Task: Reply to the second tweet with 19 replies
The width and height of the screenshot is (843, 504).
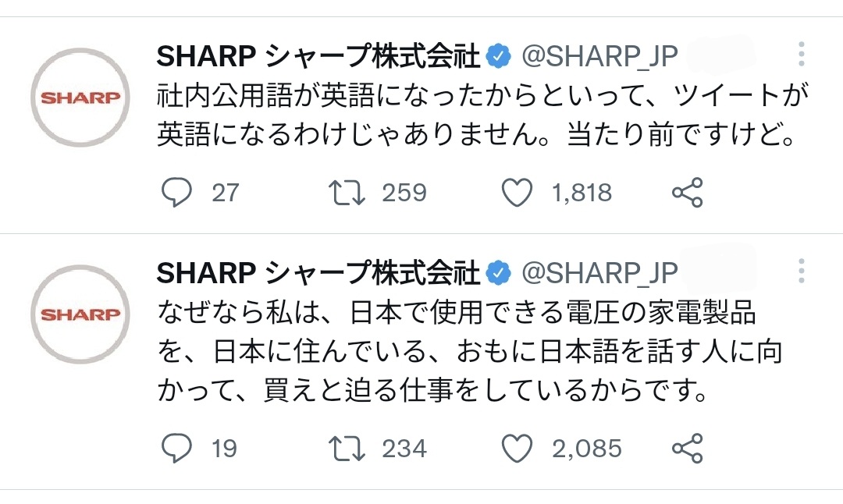Action: (177, 448)
